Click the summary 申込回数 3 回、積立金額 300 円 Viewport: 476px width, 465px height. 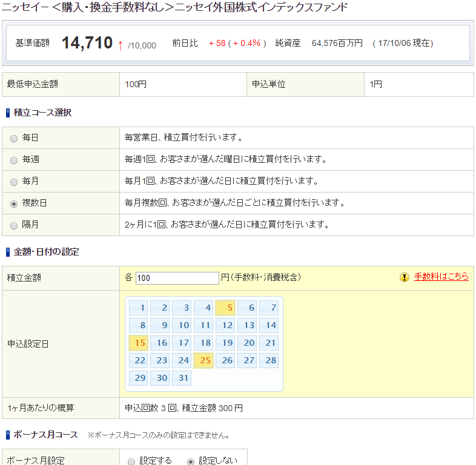pyautogui.click(x=183, y=408)
